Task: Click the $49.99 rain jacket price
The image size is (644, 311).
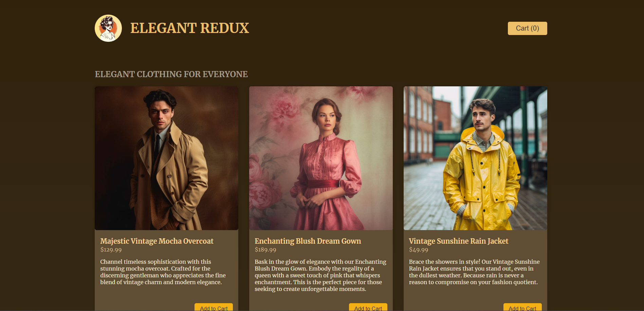Action: 419,250
